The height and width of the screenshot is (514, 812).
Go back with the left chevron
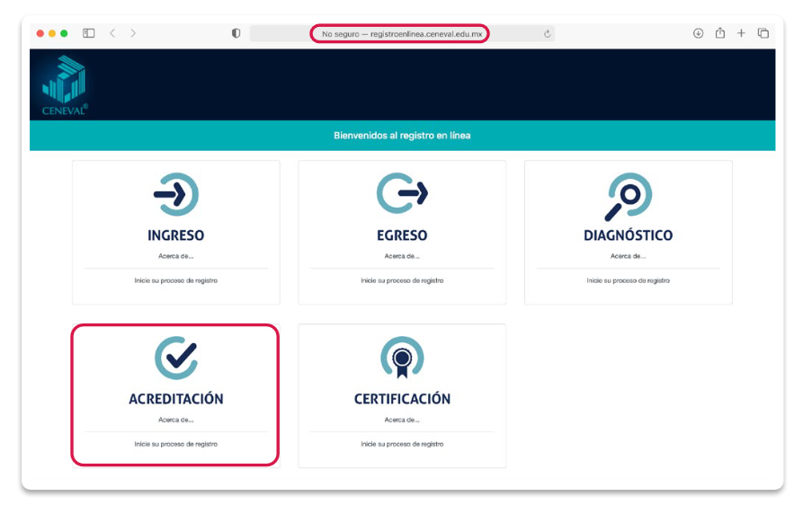112,33
